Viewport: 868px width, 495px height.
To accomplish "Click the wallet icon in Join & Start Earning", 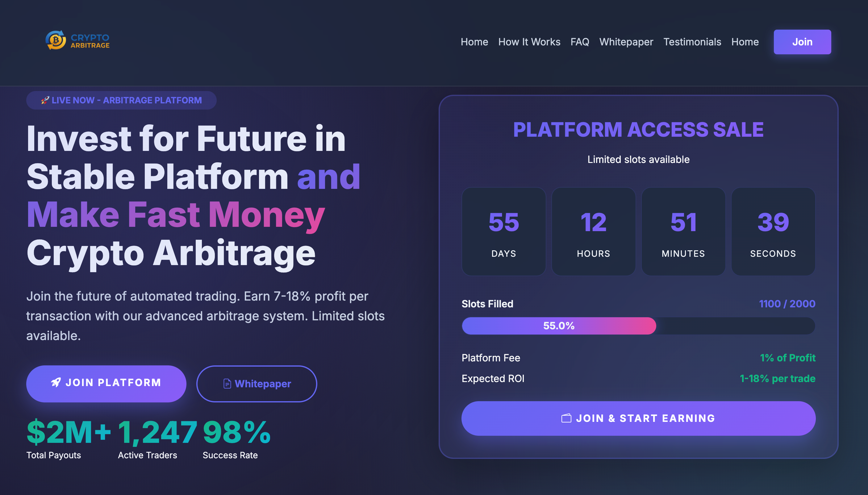I will (x=566, y=418).
